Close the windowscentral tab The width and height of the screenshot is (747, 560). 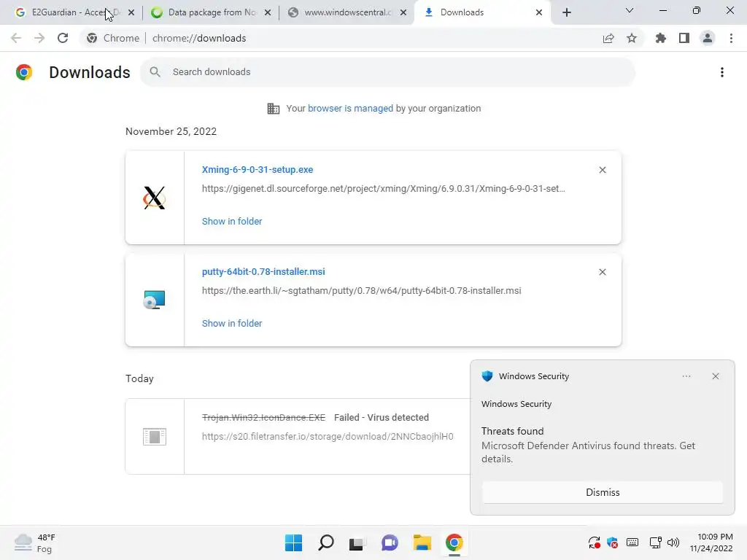point(403,13)
